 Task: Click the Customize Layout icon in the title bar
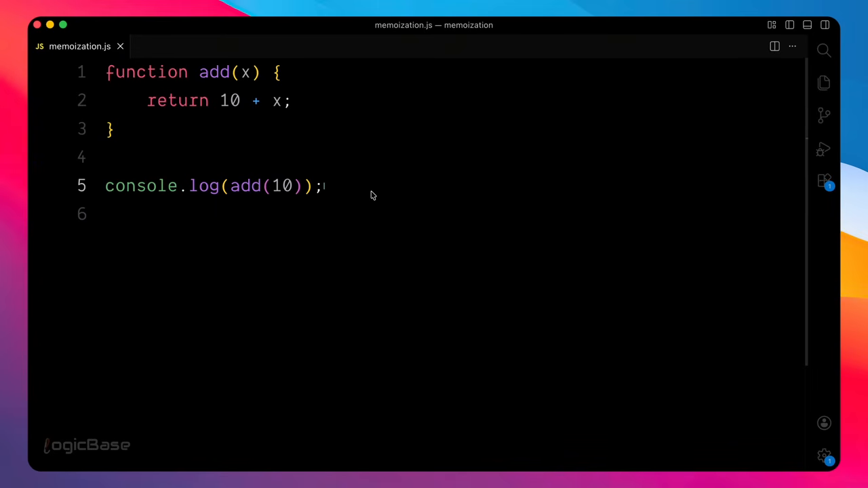(772, 25)
